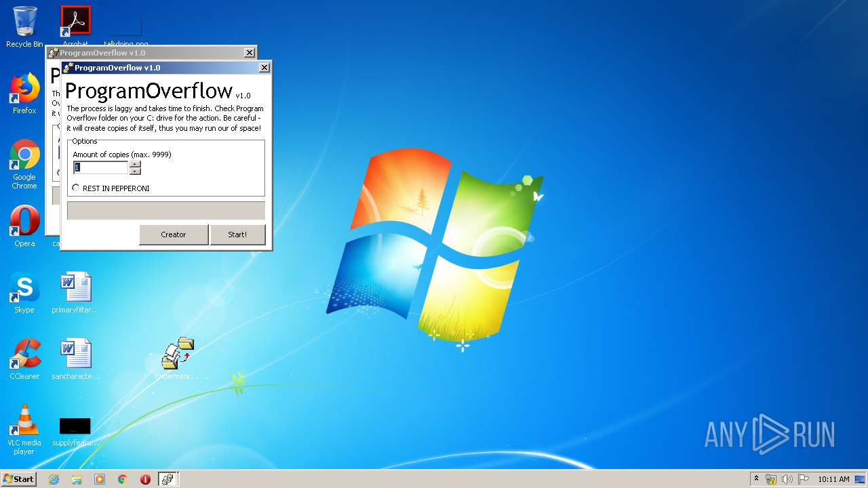Switch to ProgramOverflow taskbar button
This screenshot has width=868, height=488.
point(168,479)
